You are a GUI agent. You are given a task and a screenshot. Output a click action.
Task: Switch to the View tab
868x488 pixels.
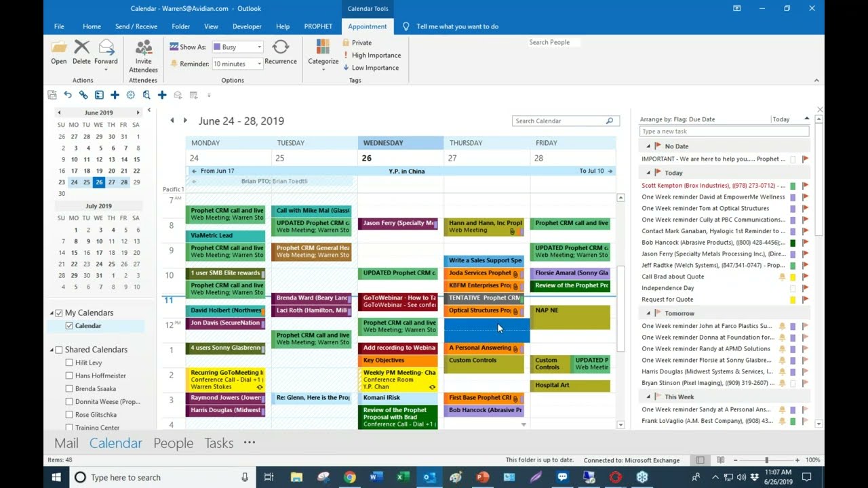pyautogui.click(x=211, y=26)
